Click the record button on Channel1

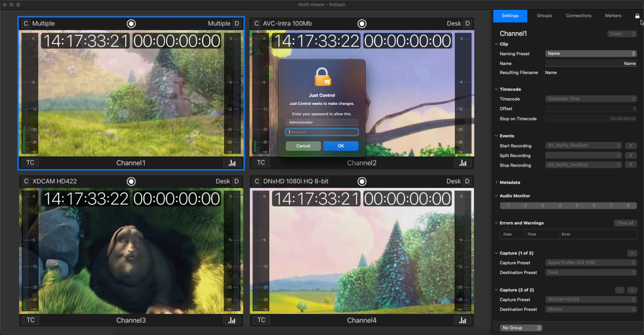131,24
